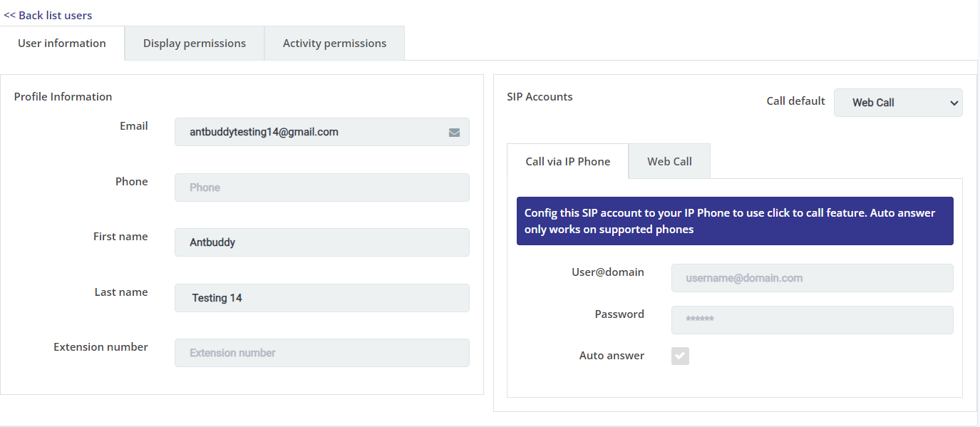The image size is (980, 427).
Task: Focus the Phone input field
Action: [x=321, y=187]
